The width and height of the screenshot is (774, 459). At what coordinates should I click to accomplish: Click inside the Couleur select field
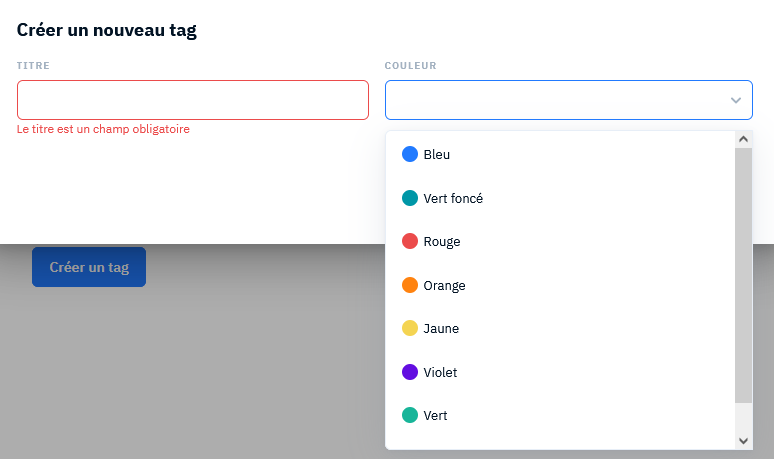[x=569, y=100]
